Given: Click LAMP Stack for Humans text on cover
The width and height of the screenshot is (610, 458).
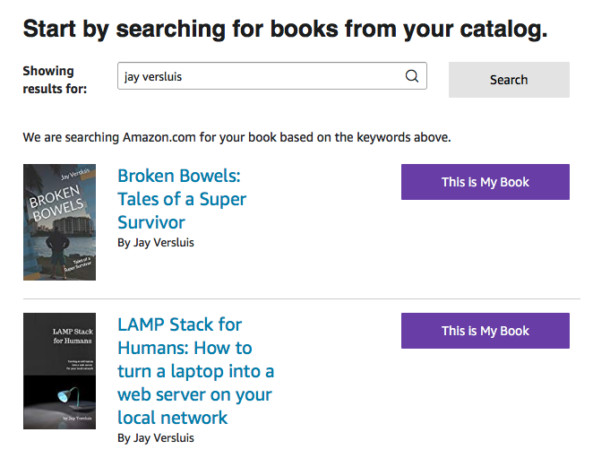Looking at the screenshot, I should click(x=73, y=336).
